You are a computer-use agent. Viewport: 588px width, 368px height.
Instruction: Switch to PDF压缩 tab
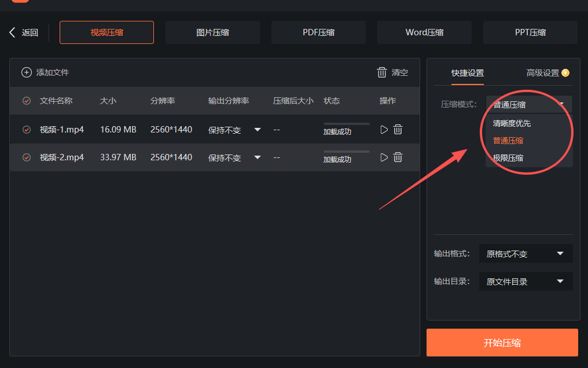(319, 32)
